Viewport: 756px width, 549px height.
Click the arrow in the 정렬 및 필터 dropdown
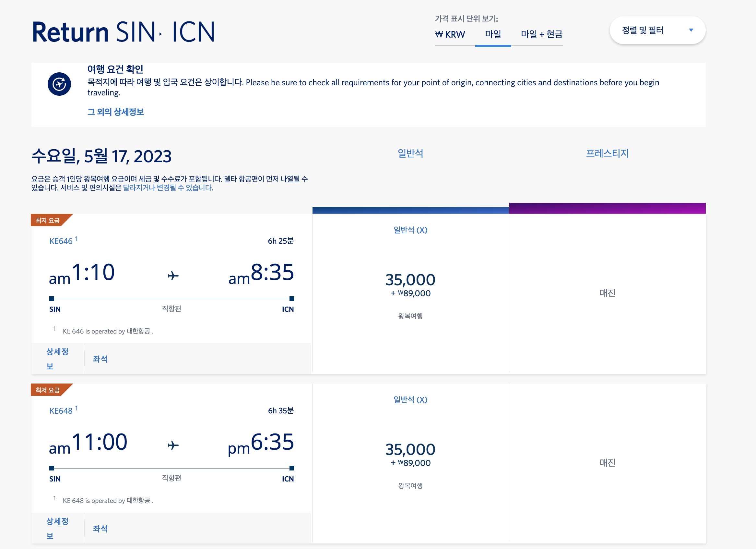click(691, 30)
